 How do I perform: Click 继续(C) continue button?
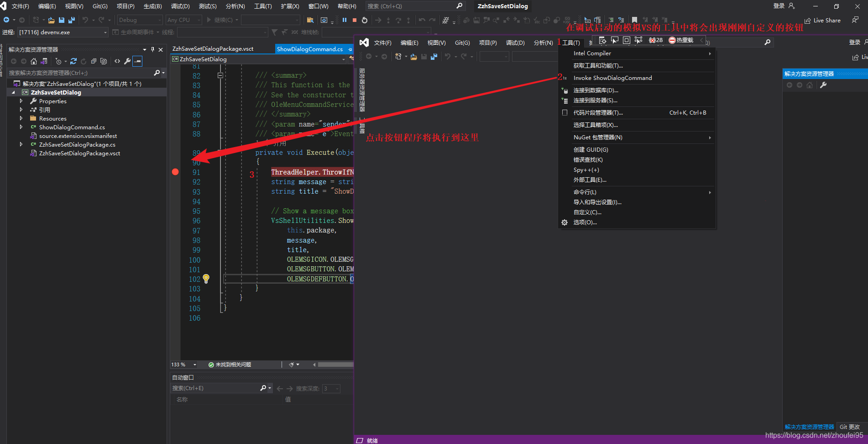[220, 20]
